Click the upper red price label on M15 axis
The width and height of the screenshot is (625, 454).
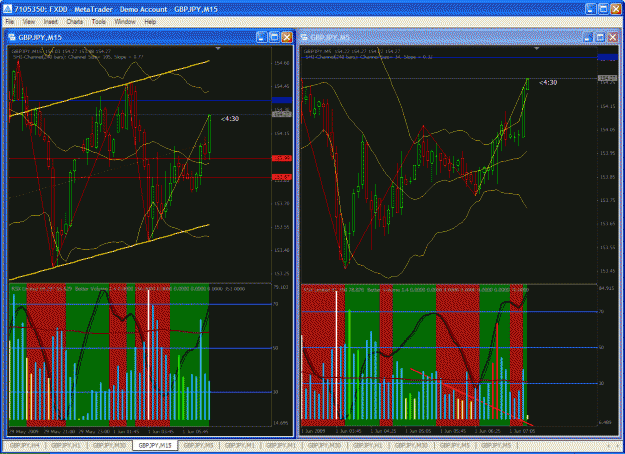tap(282, 158)
